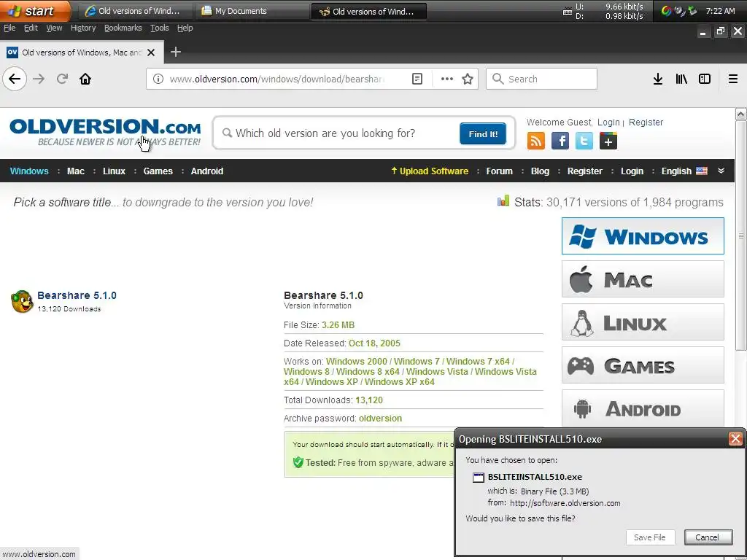Open the Forum link
Screen dimensions: 747x560
coord(499,171)
